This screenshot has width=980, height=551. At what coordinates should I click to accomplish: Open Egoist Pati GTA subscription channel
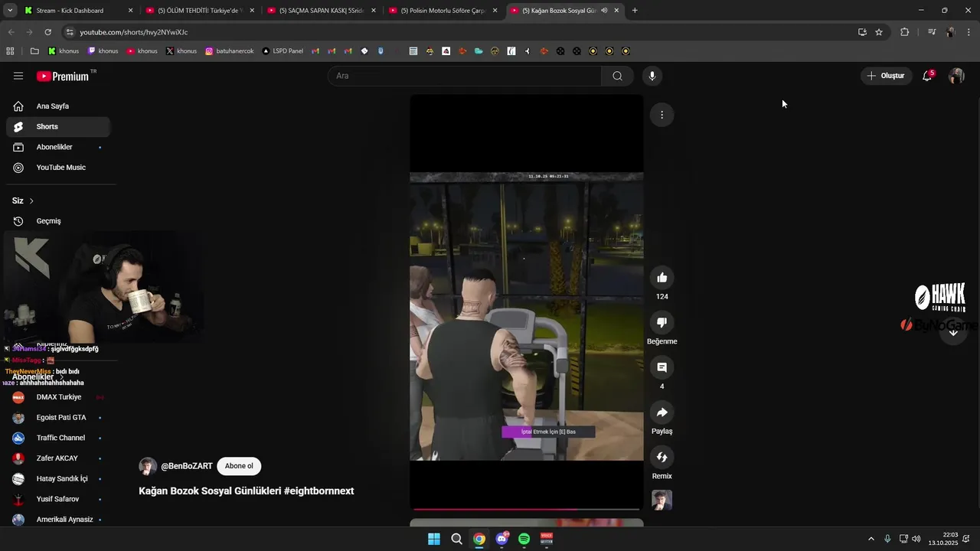pos(58,418)
